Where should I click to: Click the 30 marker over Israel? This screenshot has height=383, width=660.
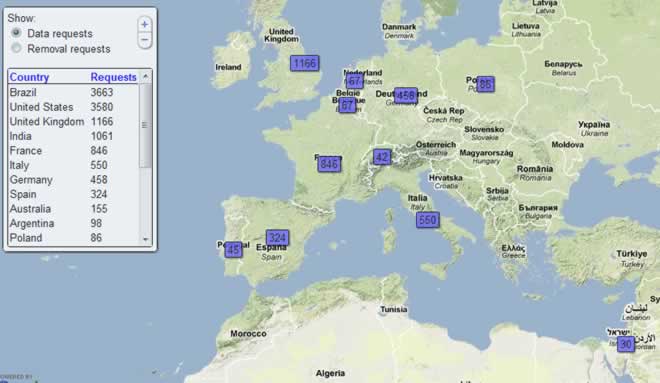click(x=626, y=344)
